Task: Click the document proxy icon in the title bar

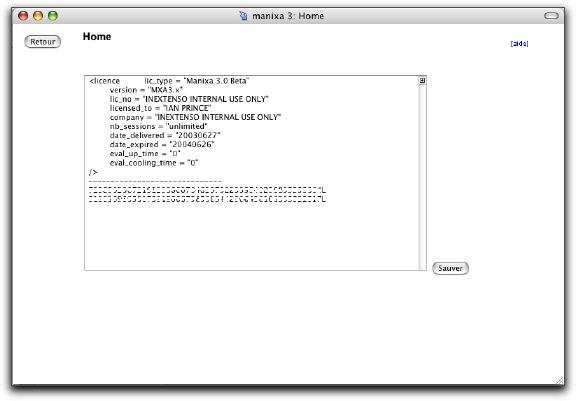Action: point(243,16)
